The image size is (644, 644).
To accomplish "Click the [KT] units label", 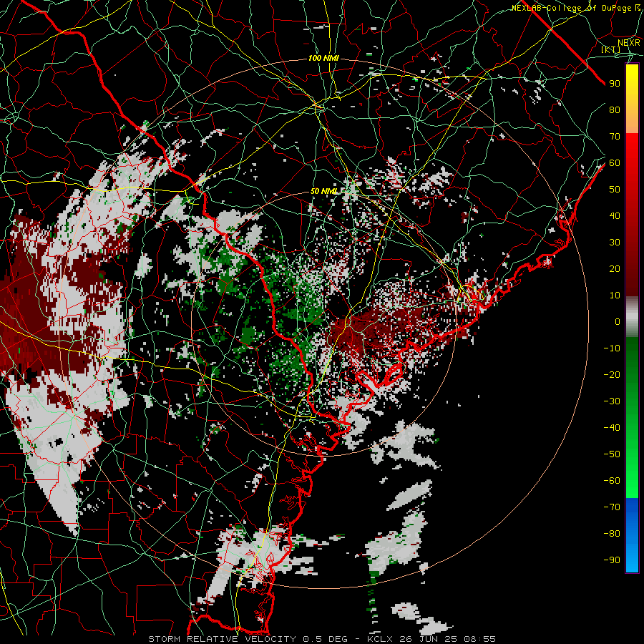I will (611, 49).
